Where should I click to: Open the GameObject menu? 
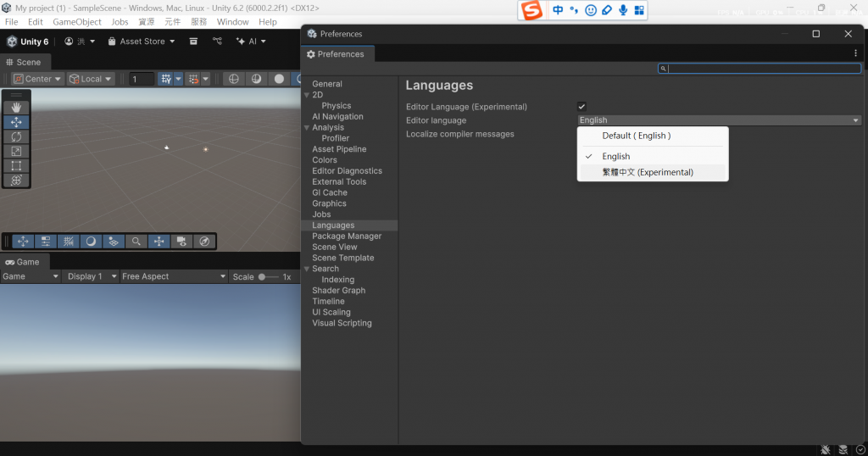pos(77,21)
